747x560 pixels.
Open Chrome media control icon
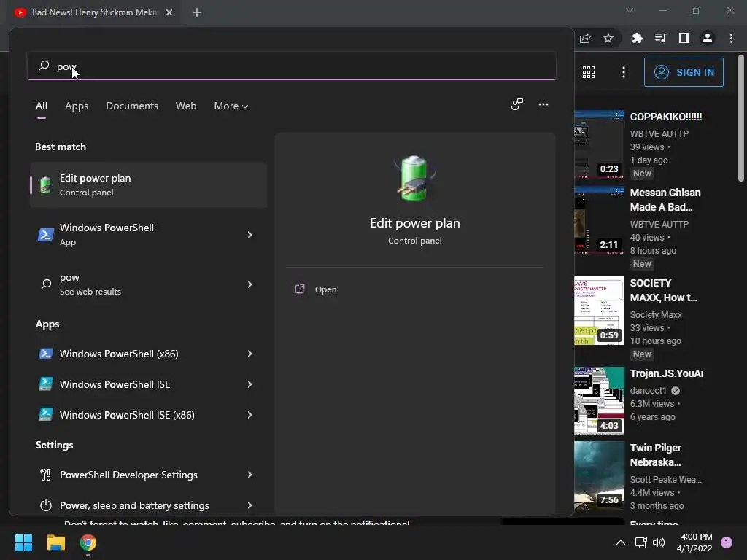coord(660,38)
